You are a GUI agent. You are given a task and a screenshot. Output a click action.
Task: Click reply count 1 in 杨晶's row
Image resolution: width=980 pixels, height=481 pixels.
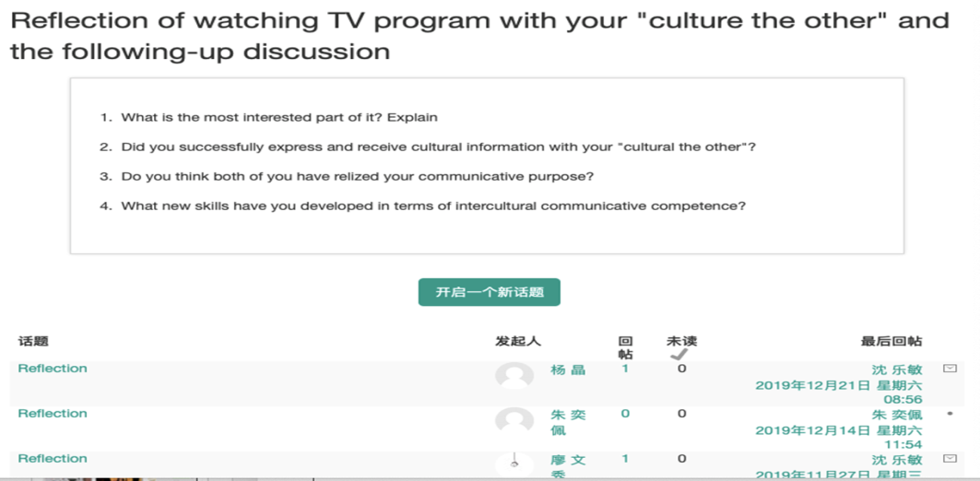click(625, 369)
